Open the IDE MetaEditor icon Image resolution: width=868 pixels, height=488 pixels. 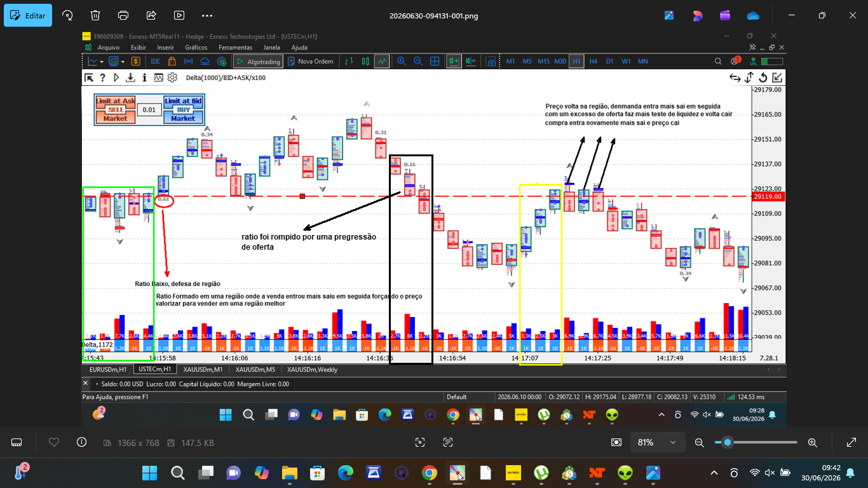(155, 62)
